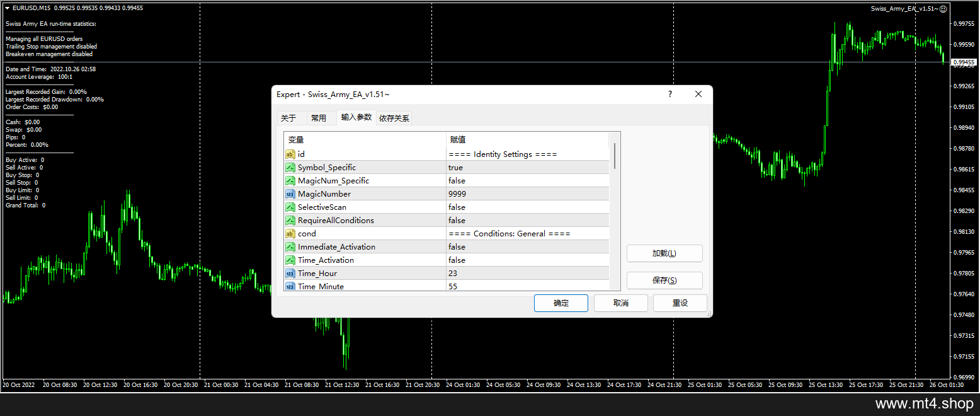Image resolution: width=980 pixels, height=416 pixels.
Task: Click the 加载(L) button
Action: 664,253
